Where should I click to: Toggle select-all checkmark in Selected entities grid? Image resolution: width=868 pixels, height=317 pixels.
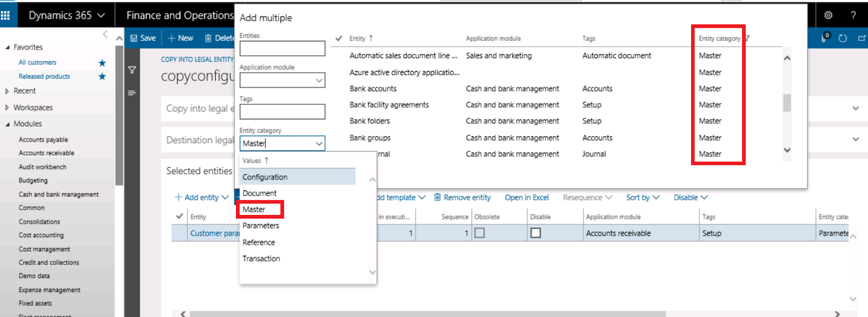(x=180, y=216)
